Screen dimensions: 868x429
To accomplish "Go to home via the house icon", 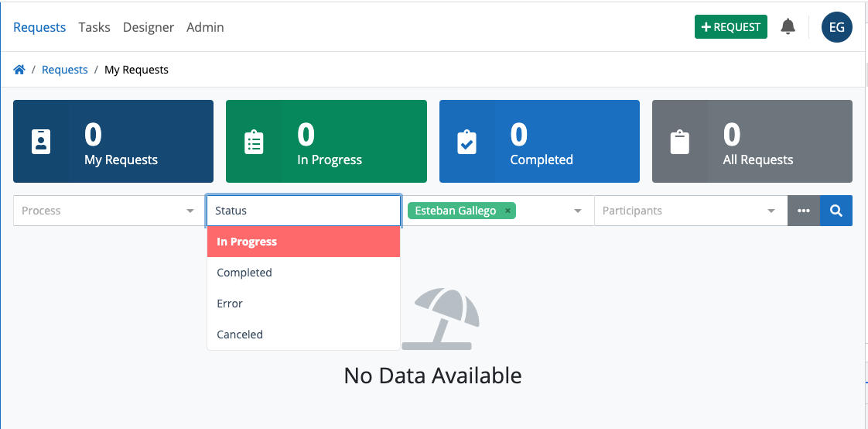I will click(19, 70).
